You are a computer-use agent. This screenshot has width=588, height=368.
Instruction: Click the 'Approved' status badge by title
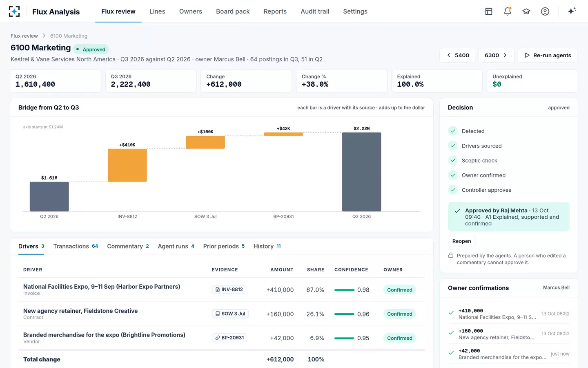(91, 49)
